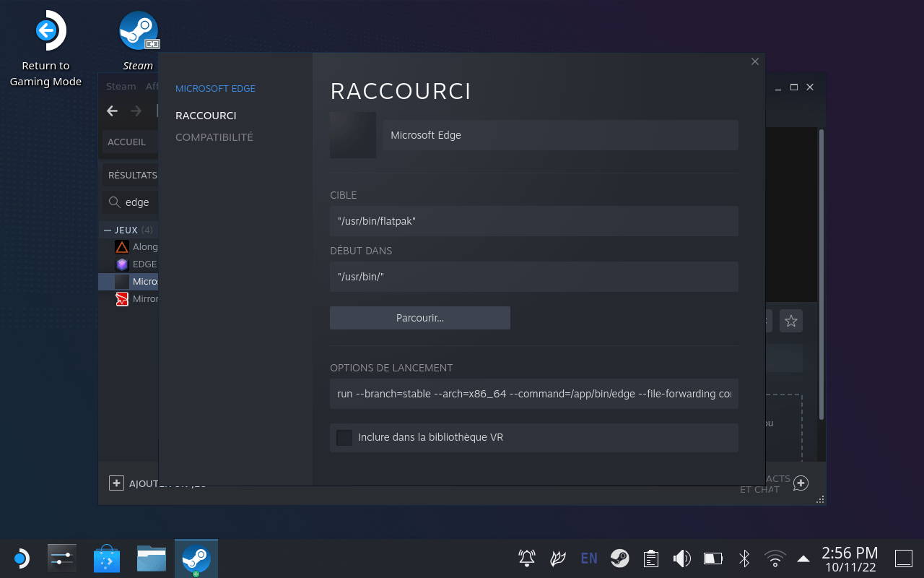Image resolution: width=924 pixels, height=578 pixels.
Task: Click the Parcourir... button
Action: click(420, 318)
